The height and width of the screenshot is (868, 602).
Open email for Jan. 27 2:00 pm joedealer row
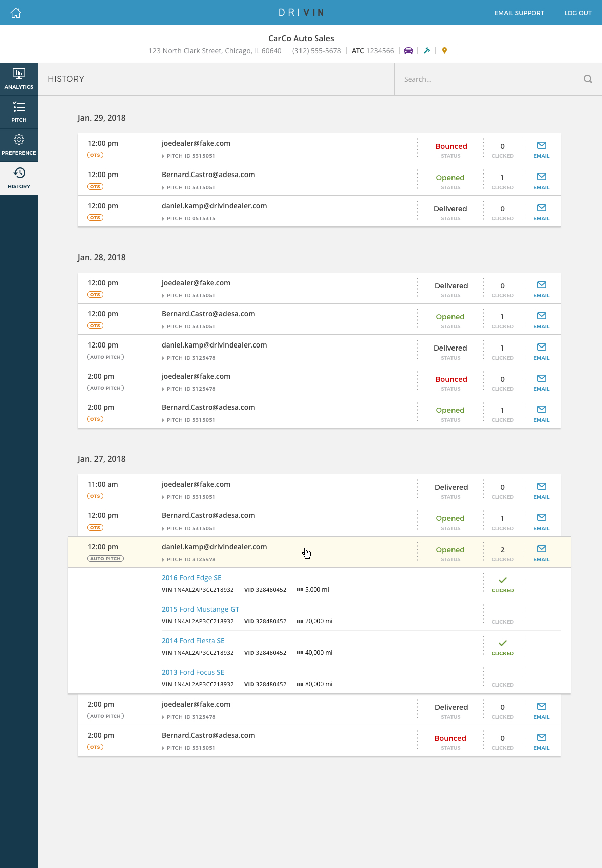click(541, 710)
